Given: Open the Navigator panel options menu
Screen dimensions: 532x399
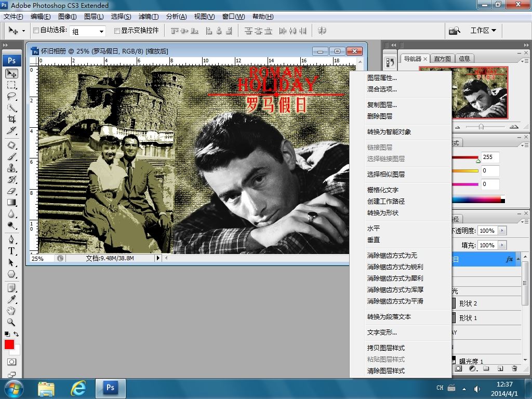Looking at the screenshot, I should [525, 61].
